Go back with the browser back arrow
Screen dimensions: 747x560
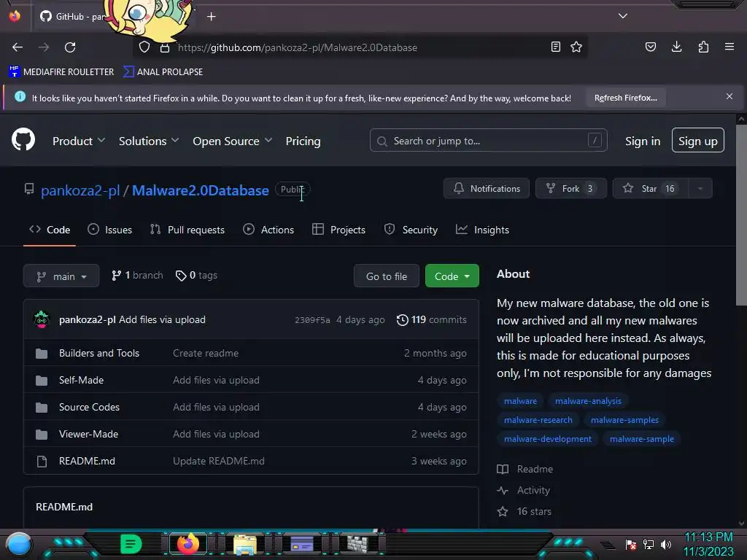click(x=18, y=47)
